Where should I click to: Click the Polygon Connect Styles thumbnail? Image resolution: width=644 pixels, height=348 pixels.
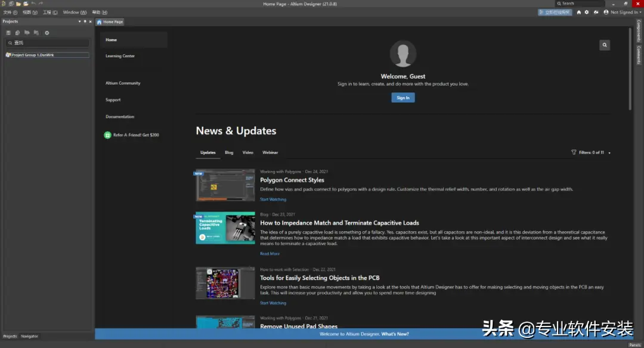(x=225, y=185)
